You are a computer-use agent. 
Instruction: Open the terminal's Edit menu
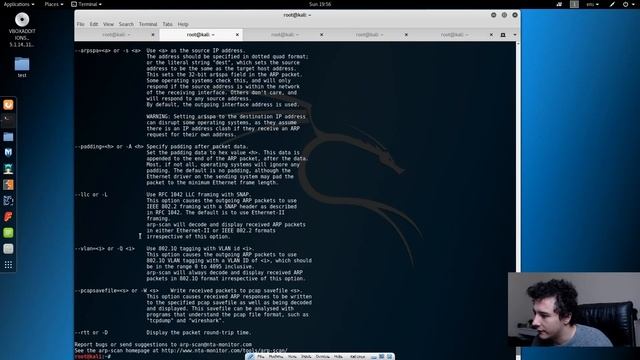tap(94, 24)
